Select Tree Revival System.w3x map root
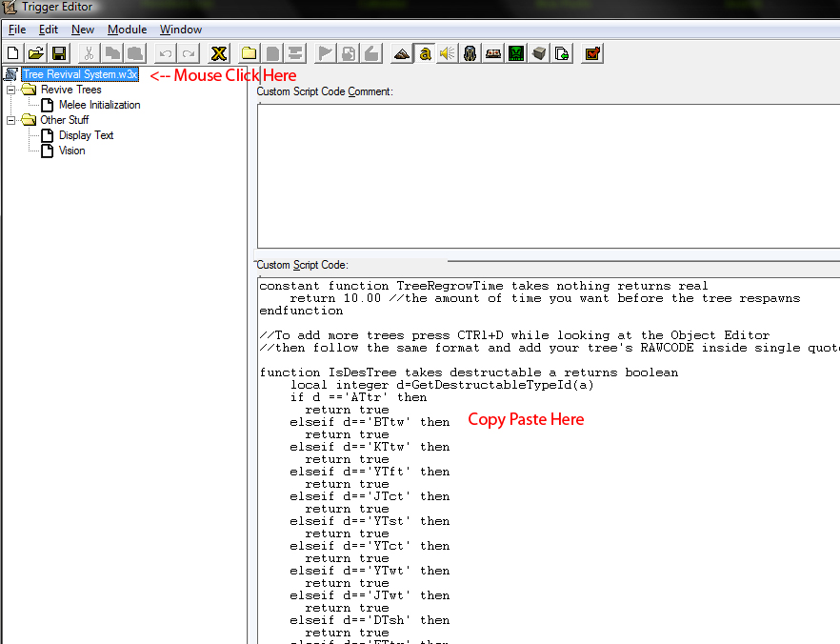 (80, 74)
